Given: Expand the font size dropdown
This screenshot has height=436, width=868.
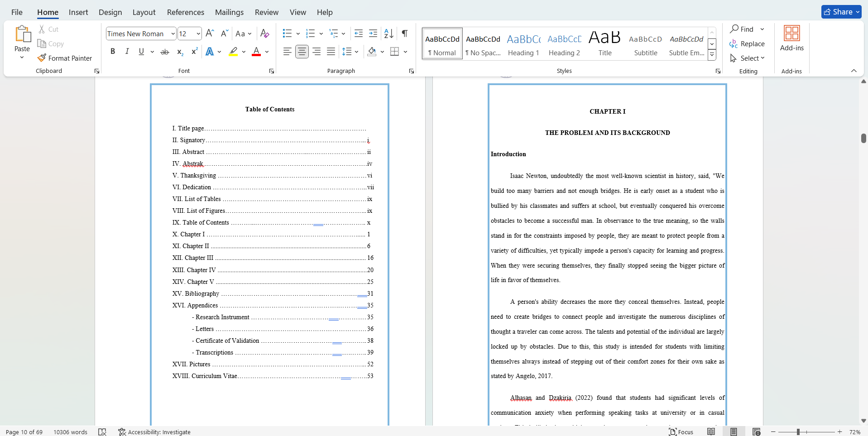Looking at the screenshot, I should pyautogui.click(x=198, y=34).
